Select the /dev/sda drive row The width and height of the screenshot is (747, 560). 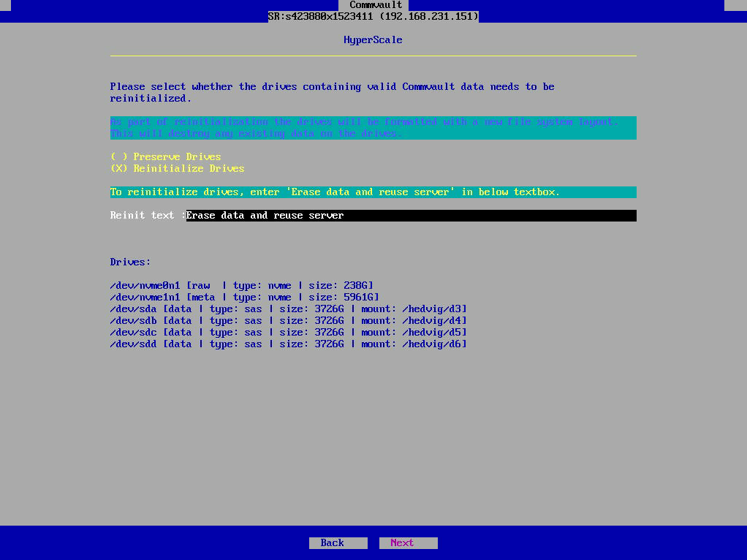click(288, 309)
